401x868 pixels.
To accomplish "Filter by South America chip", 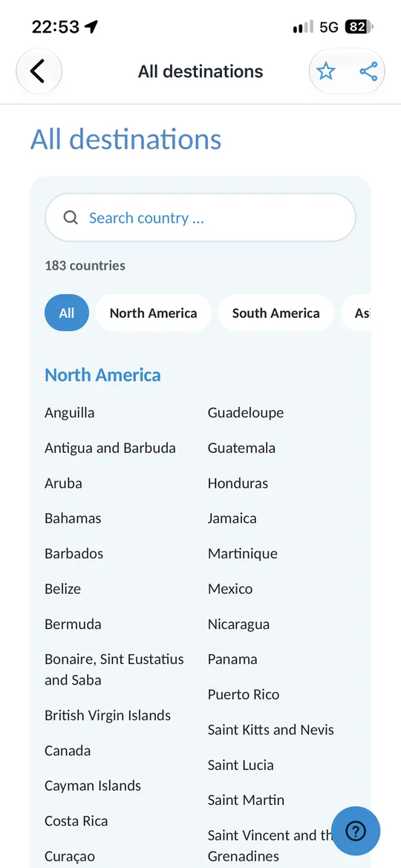I will pos(276,313).
